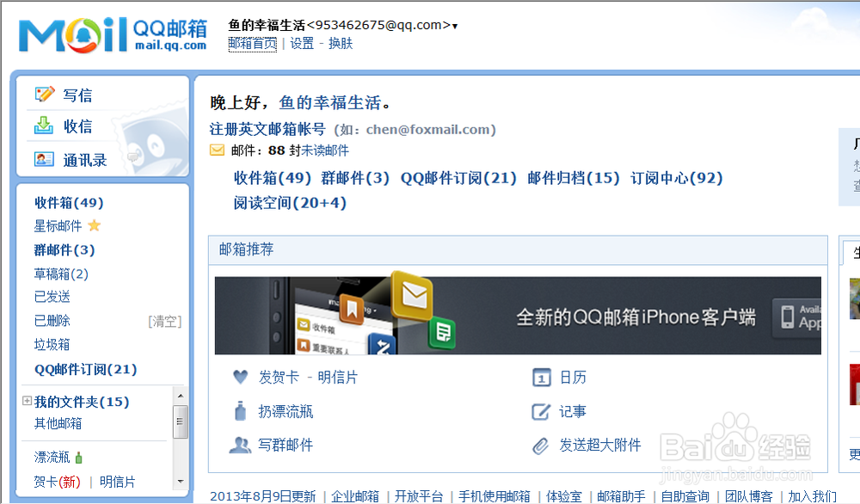Click the calendar icon beside 日历
Screen dimensions: 860x504
tap(541, 378)
